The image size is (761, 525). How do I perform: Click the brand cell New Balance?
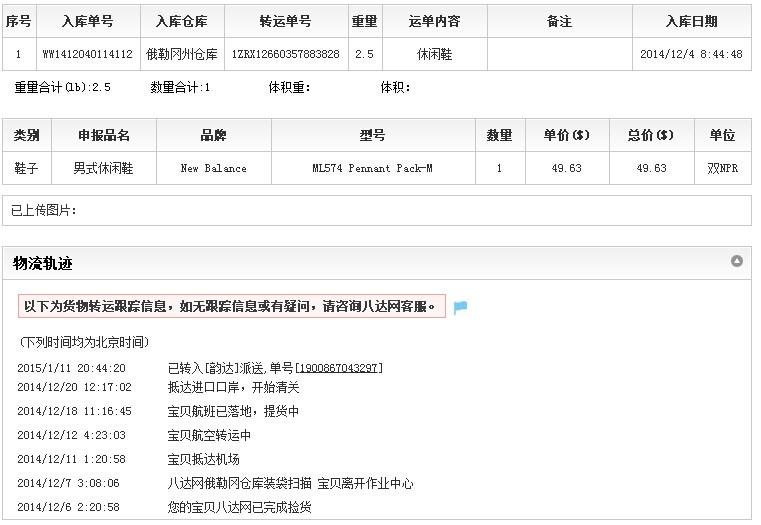(214, 168)
